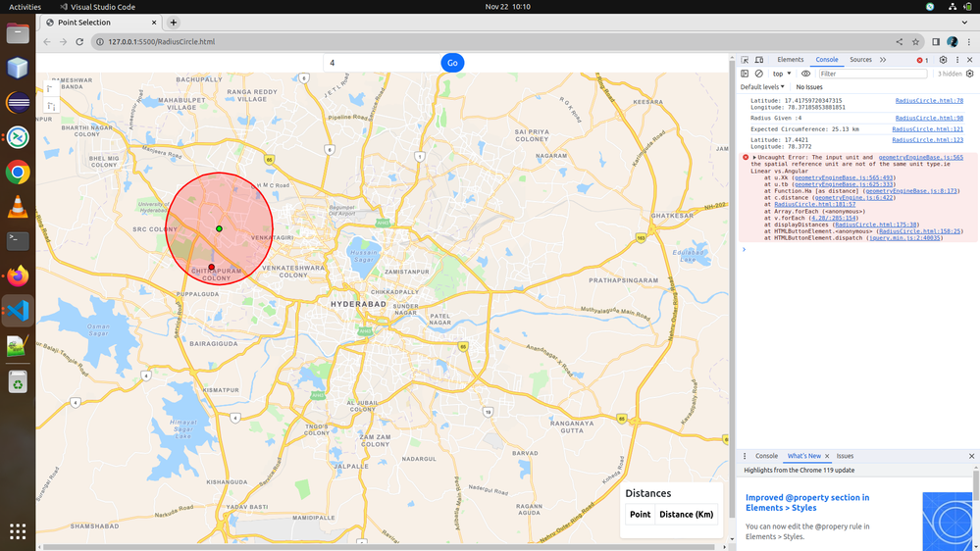Open geometryEngineBase.js:565 link on the error row
This screenshot has width=980, height=551.
[920, 158]
